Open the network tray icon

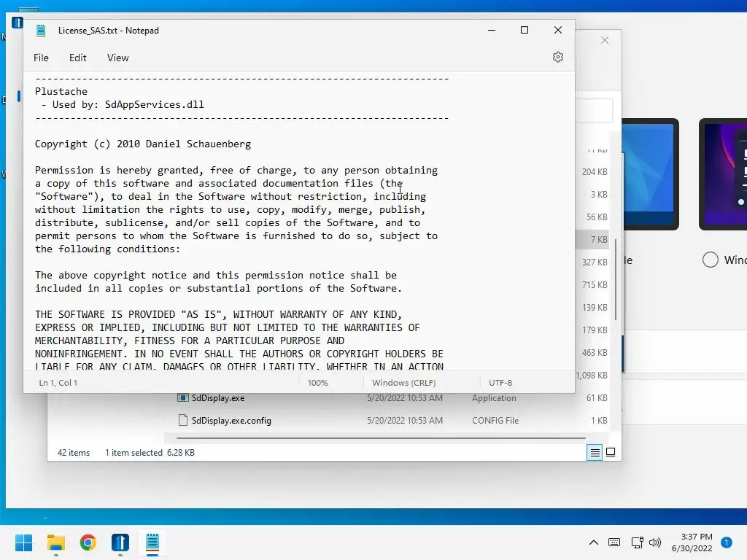point(637,542)
